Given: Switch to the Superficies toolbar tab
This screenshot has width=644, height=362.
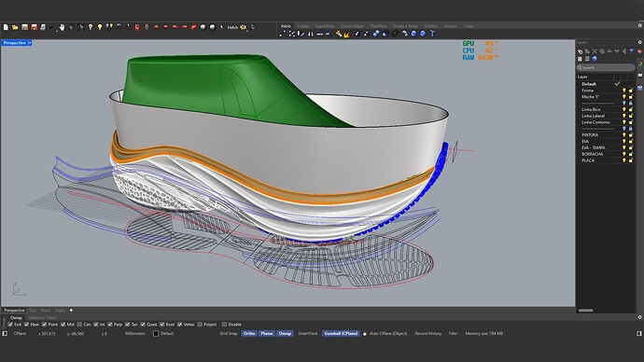Looking at the screenshot, I should pyautogui.click(x=325, y=26).
